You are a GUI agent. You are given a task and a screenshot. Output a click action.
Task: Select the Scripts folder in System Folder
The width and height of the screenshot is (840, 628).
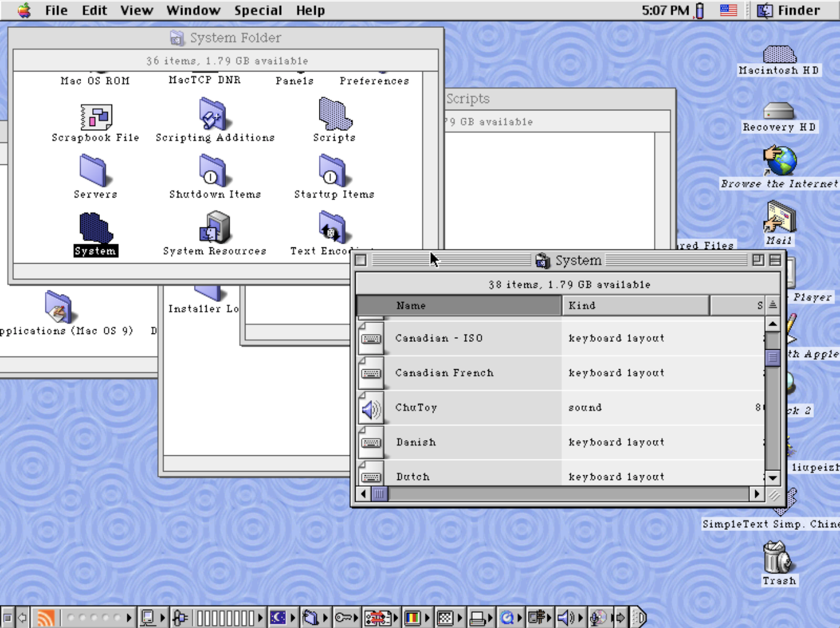pyautogui.click(x=335, y=114)
